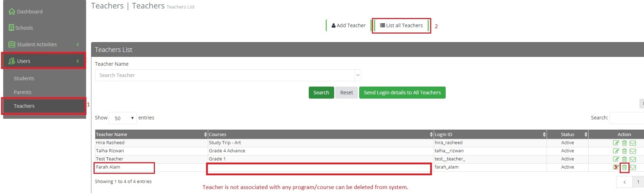
Task: Focus the table Search input field
Action: (x=627, y=118)
